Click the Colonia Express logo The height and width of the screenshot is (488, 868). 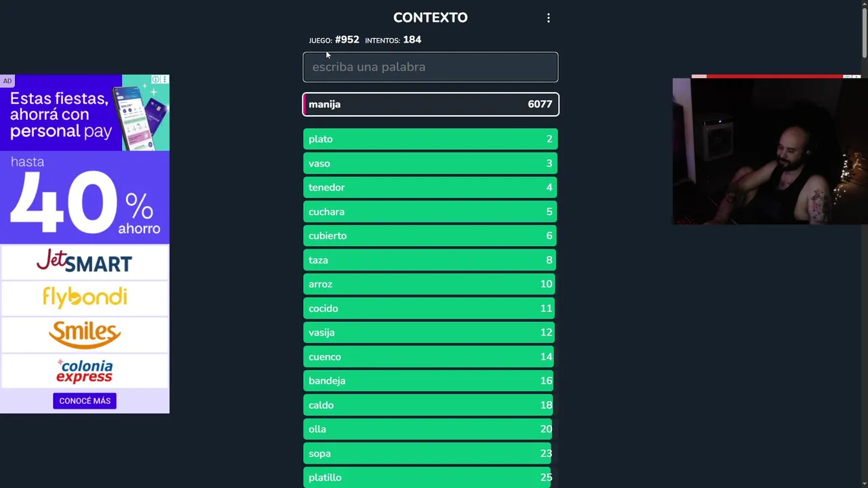click(84, 371)
